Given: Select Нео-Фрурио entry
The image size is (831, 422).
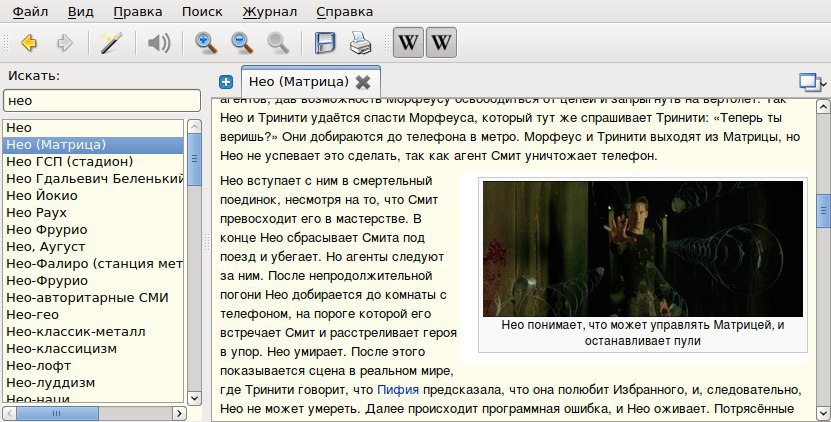Looking at the screenshot, I should click(93, 280).
